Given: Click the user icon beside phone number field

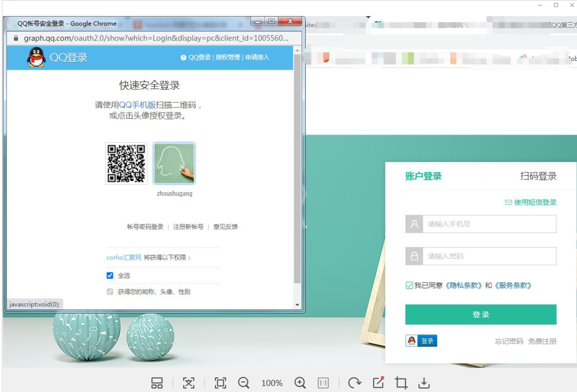Looking at the screenshot, I should pos(414,224).
